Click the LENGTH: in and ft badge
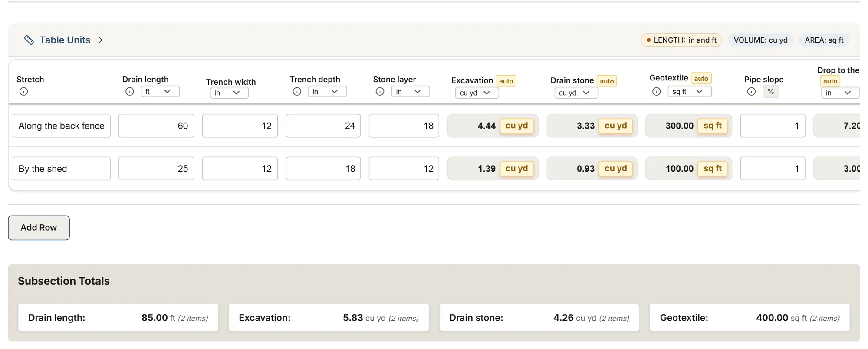Viewport: 868px width, 349px height. click(681, 40)
